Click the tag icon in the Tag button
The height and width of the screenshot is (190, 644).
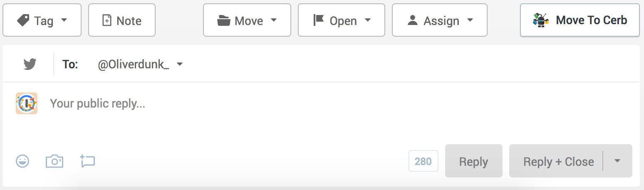point(23,20)
